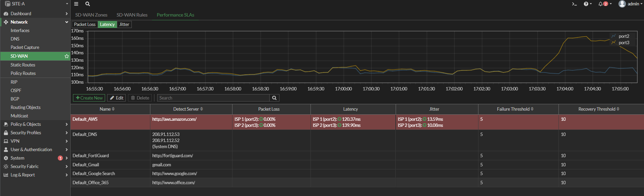Click the System alert badge
This screenshot has height=196, width=644.
click(x=60, y=158)
